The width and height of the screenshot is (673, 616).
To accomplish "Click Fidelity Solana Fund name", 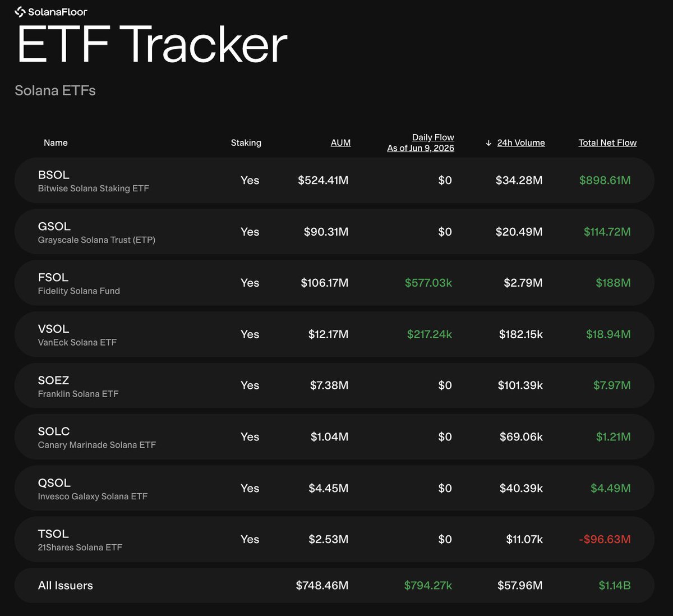I will coord(79,291).
